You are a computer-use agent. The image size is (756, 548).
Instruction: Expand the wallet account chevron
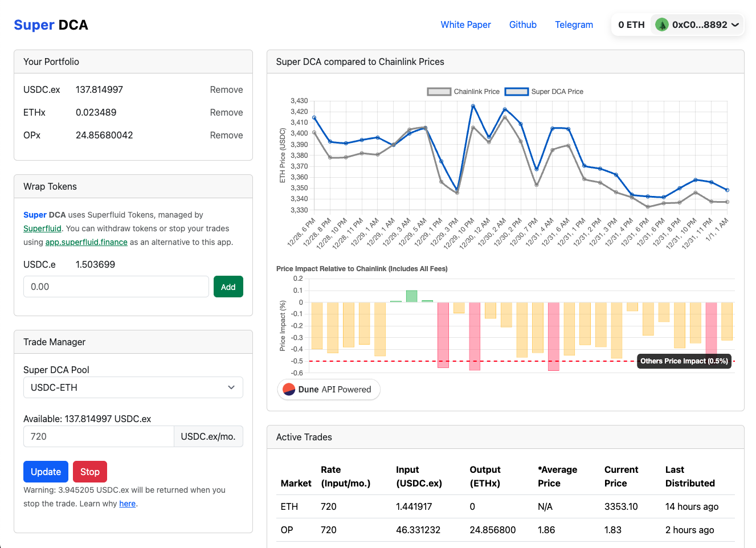[x=735, y=25]
